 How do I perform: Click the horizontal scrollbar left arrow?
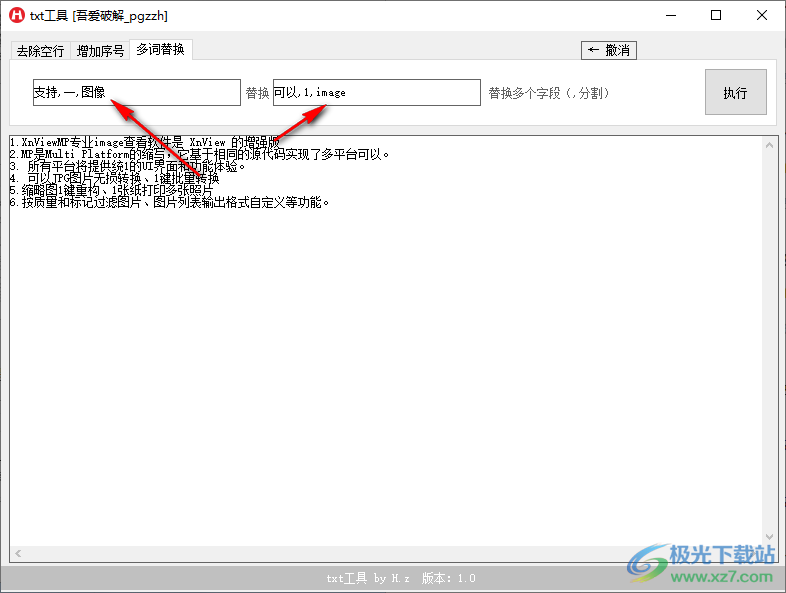[18, 553]
